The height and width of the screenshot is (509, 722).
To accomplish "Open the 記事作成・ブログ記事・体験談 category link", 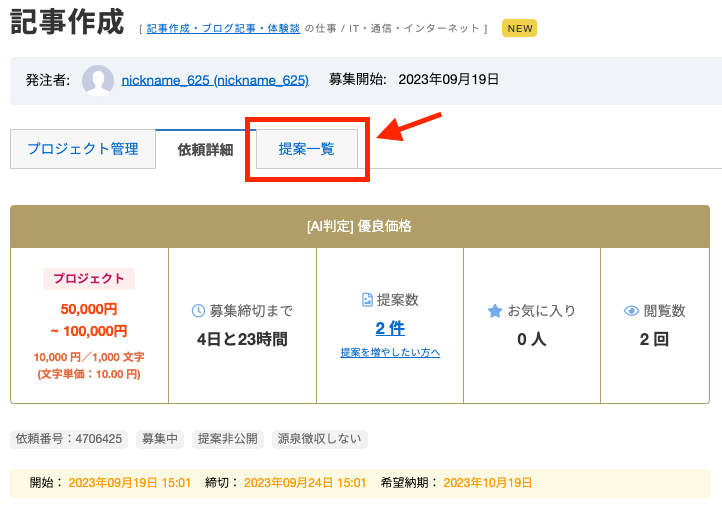I will pyautogui.click(x=223, y=29).
